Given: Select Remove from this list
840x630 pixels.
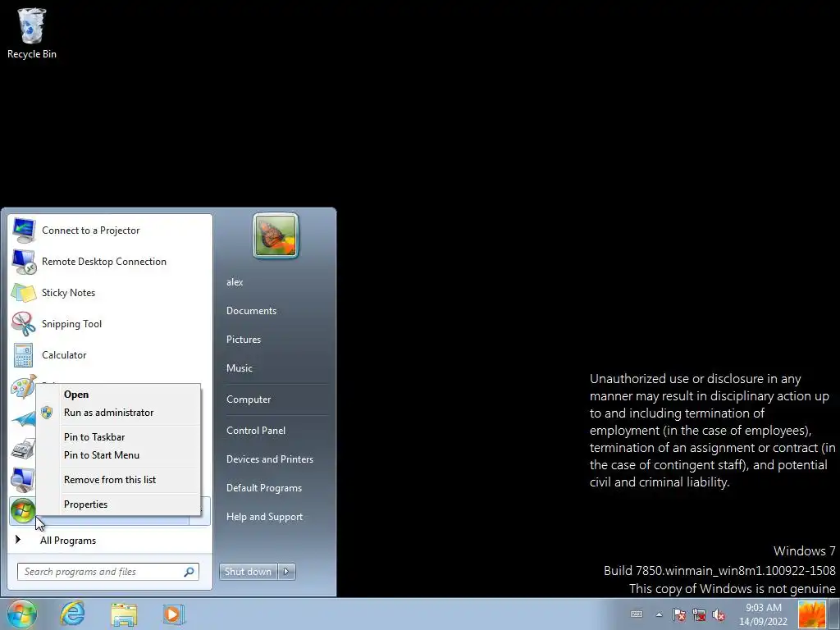Looking at the screenshot, I should (118, 479).
